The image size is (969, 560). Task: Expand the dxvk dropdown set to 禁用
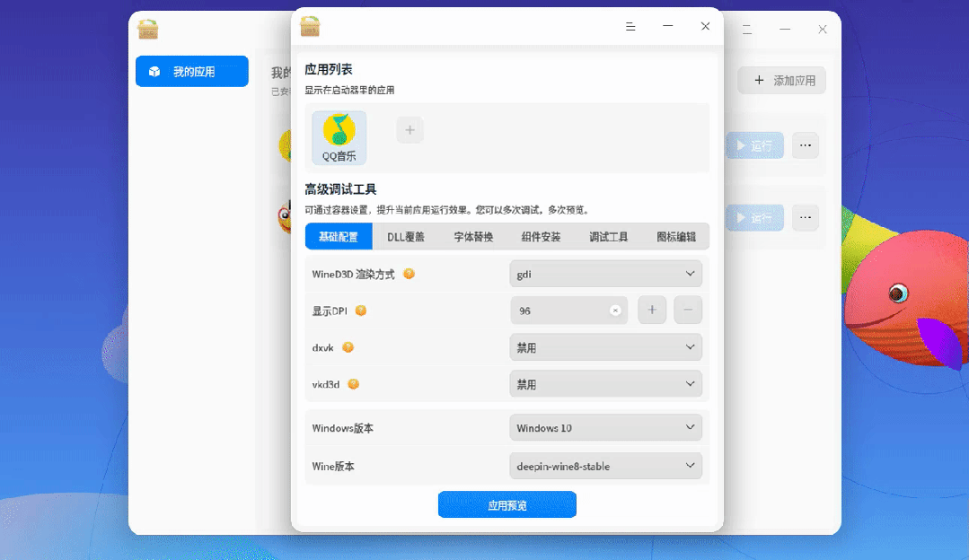(x=605, y=347)
